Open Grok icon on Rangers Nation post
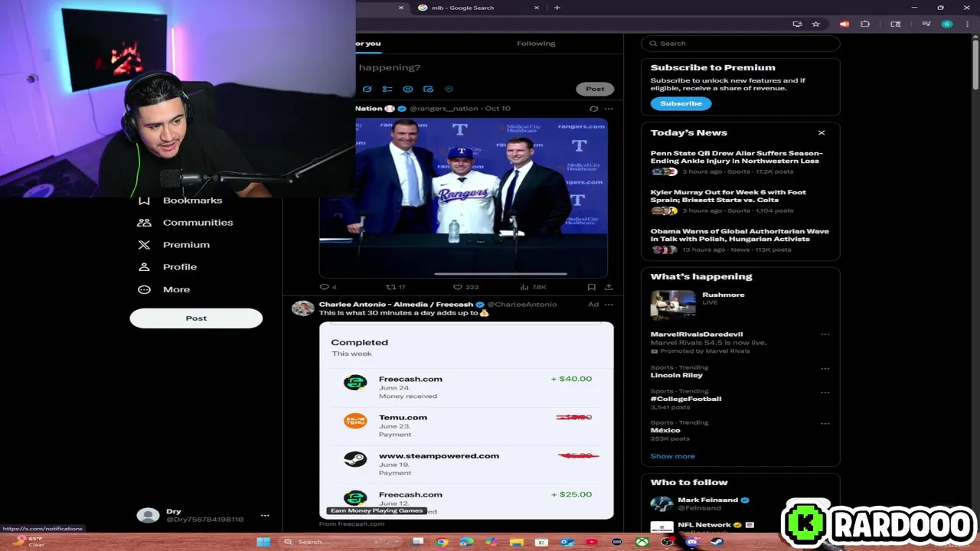Screen dimensions: 980x551 click(x=593, y=109)
